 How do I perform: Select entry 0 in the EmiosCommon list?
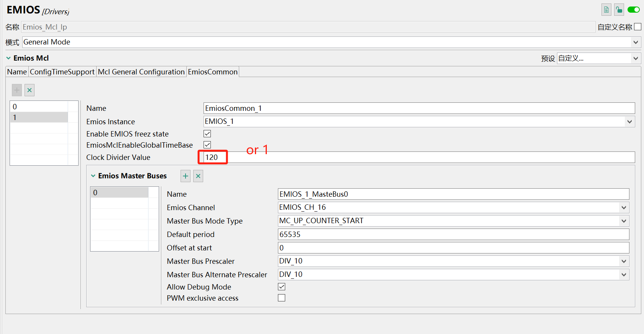point(39,107)
